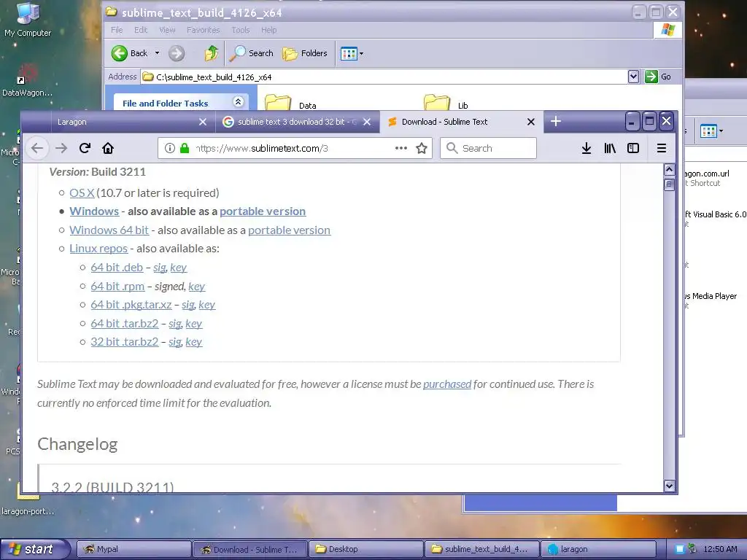Viewport: 747px width, 560px height.
Task: Open the Tools menu in Explorer
Action: [241, 30]
